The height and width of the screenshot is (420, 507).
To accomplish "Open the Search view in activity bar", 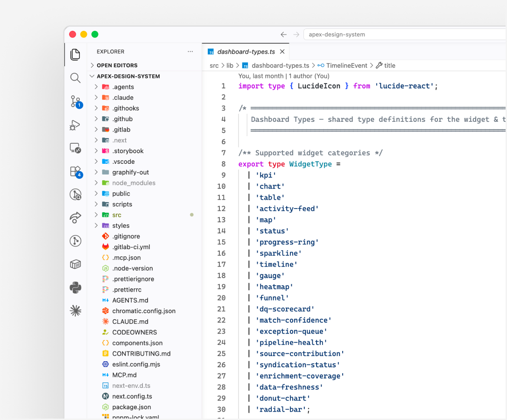I will coord(75,78).
